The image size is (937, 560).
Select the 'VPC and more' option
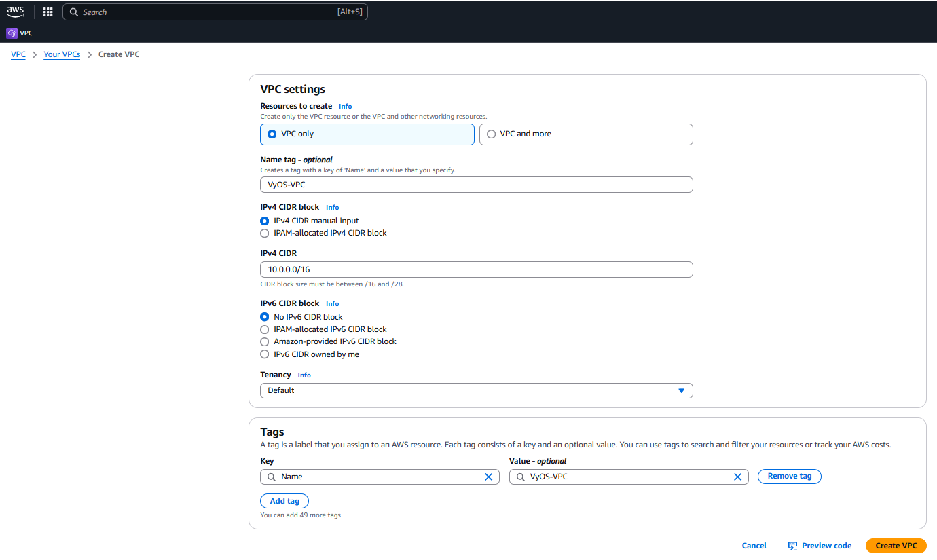click(x=492, y=134)
